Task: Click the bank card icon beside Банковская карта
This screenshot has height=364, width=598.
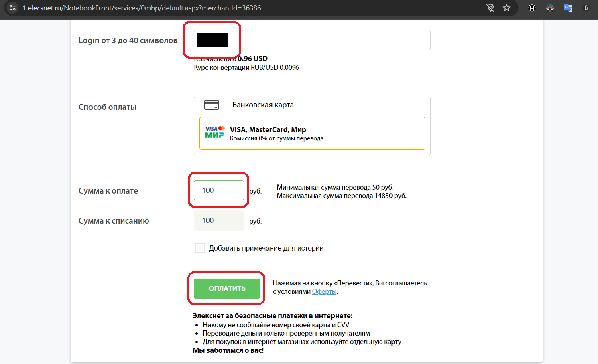Action: click(212, 105)
